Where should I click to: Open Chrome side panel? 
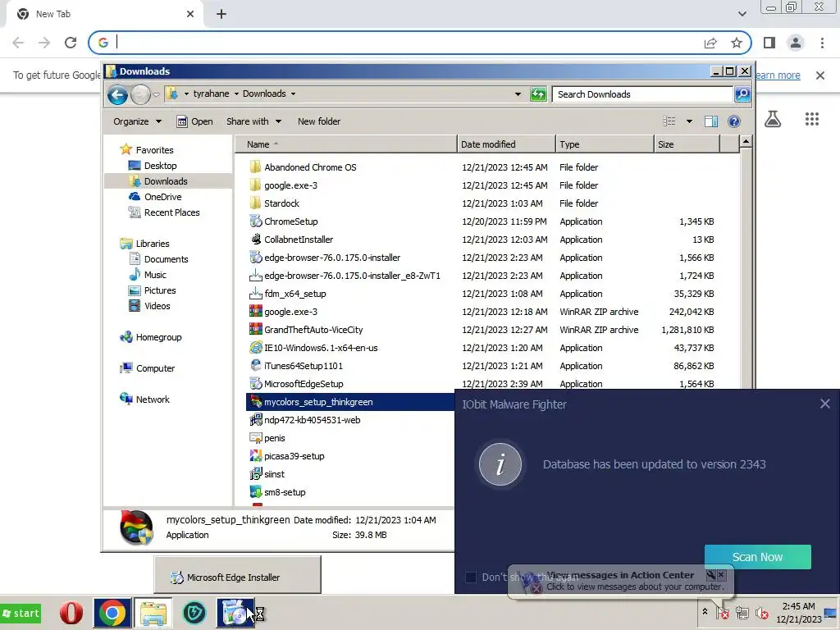click(x=769, y=43)
